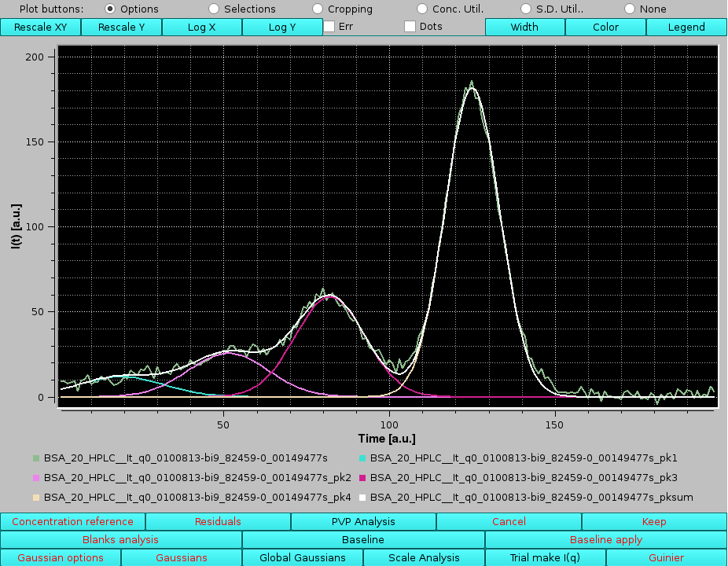Click the Rescale XY toolbar button
The image size is (728, 566).
39,26
